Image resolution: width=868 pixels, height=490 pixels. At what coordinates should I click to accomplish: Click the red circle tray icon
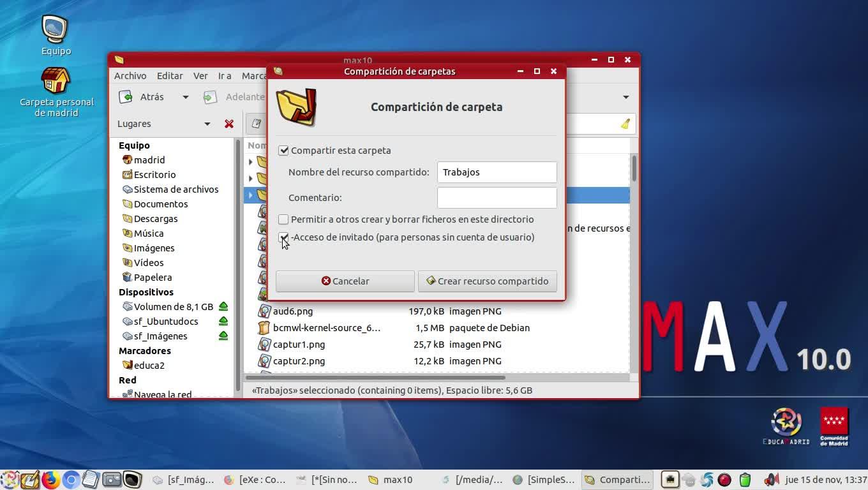(x=724, y=480)
